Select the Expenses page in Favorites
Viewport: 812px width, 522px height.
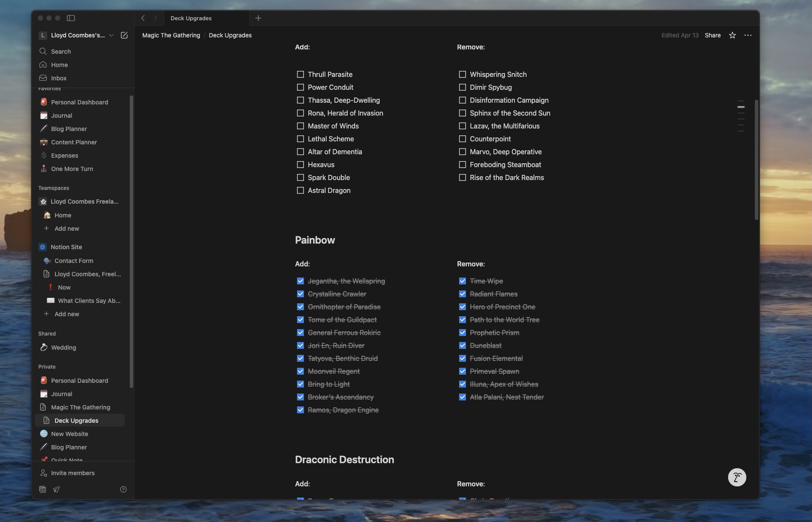click(x=64, y=156)
